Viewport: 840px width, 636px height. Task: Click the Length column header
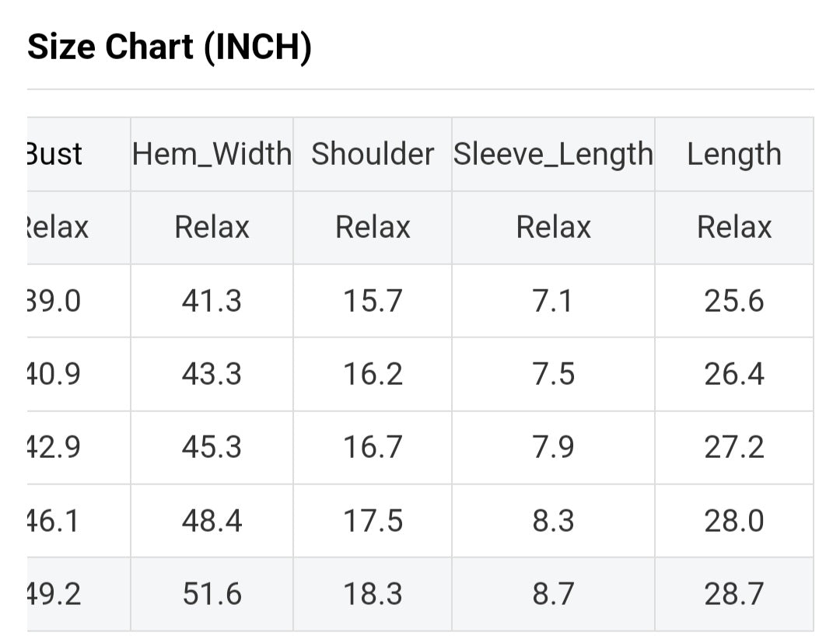coord(734,154)
